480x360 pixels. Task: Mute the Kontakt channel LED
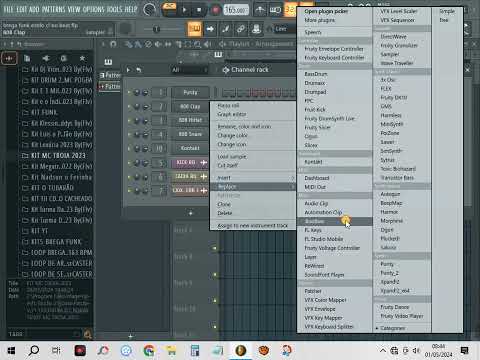129,148
